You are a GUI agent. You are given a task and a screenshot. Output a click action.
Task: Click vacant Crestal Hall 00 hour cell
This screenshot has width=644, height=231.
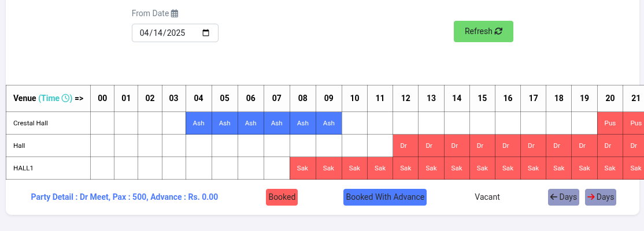tap(102, 124)
